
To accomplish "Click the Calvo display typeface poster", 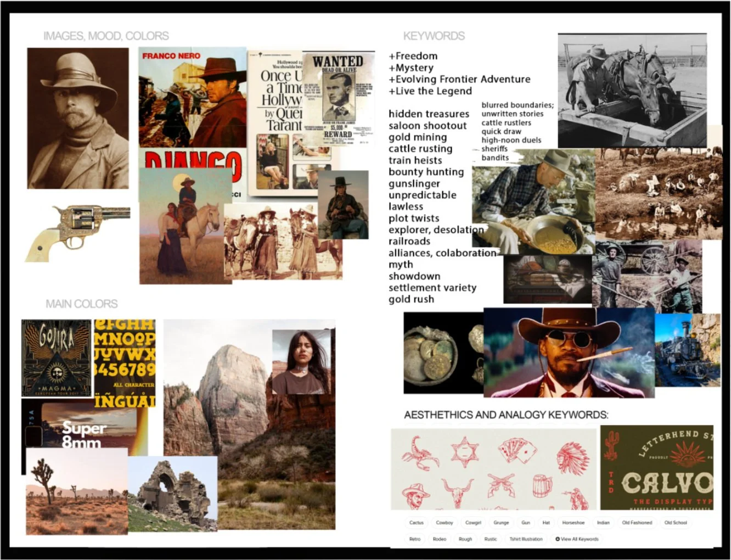I will click(x=657, y=467).
